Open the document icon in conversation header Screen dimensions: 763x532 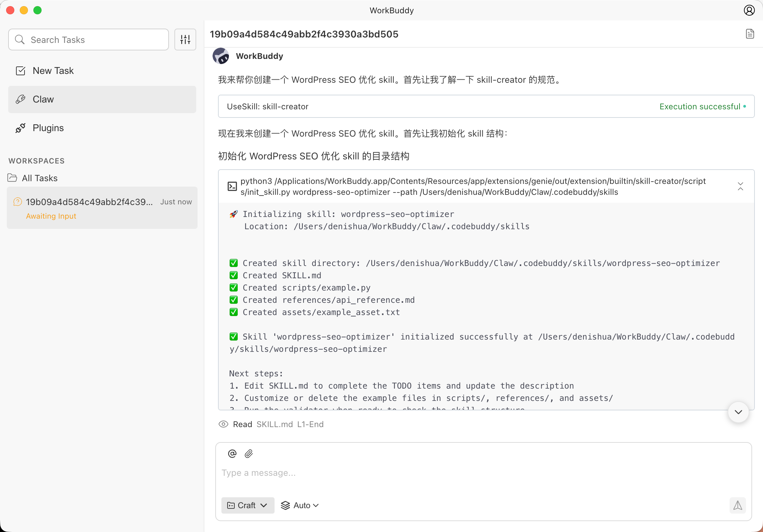[750, 34]
